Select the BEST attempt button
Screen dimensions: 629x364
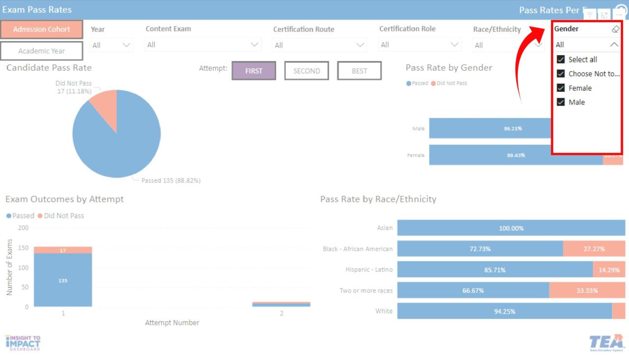[359, 71]
